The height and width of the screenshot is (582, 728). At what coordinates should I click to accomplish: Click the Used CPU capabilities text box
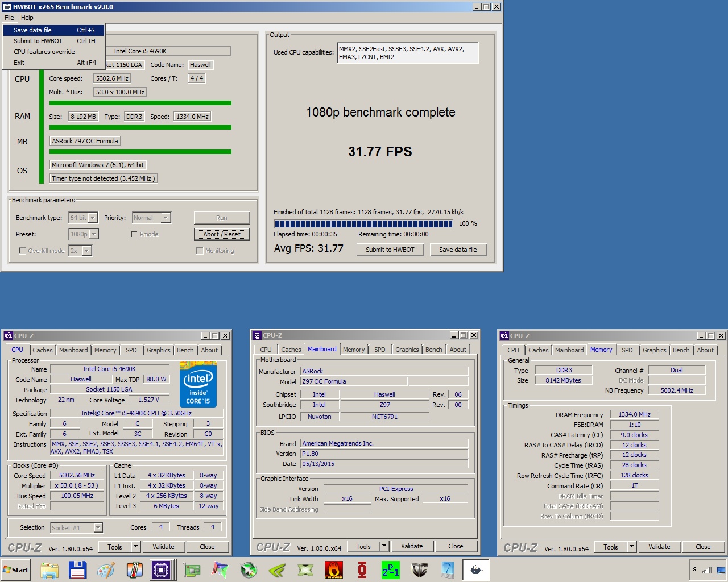(407, 53)
